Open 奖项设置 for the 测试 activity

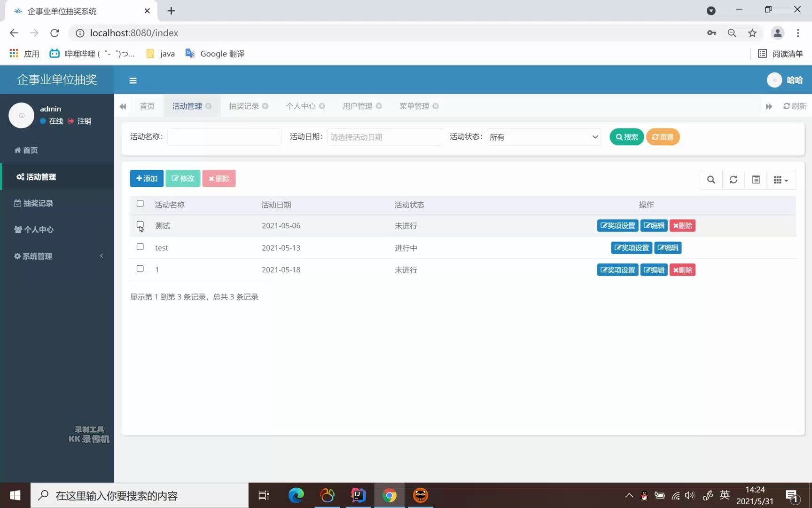click(x=617, y=226)
